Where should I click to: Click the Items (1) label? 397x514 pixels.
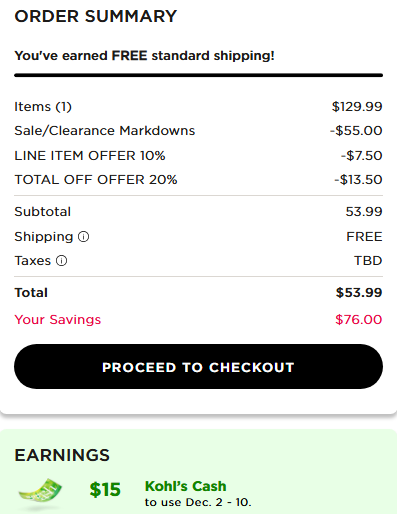(43, 107)
